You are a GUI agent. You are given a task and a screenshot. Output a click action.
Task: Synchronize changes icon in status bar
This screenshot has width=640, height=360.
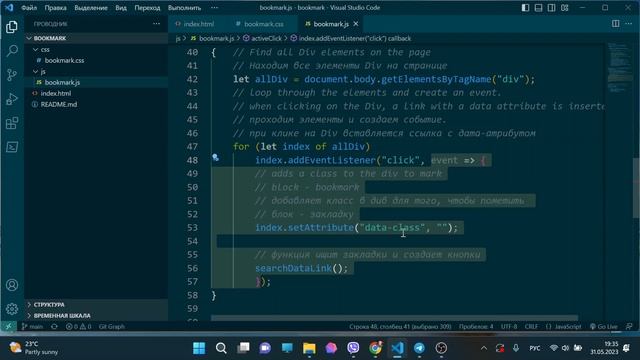[x=54, y=327]
